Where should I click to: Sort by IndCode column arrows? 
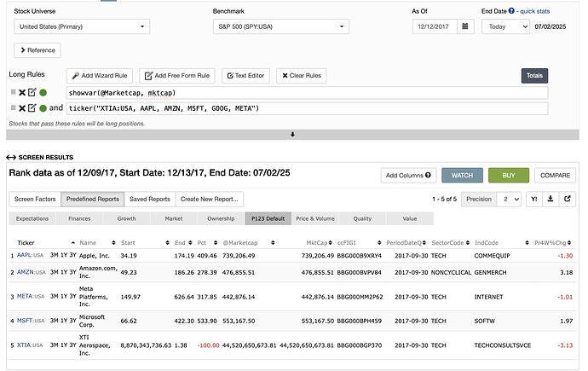527,243
